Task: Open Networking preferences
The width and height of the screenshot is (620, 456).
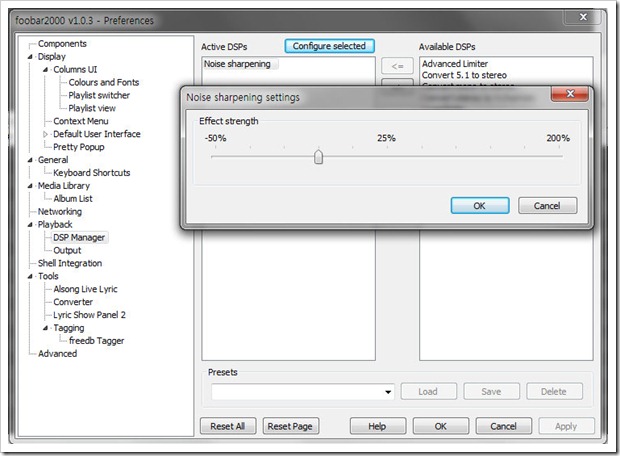Action: (60, 212)
